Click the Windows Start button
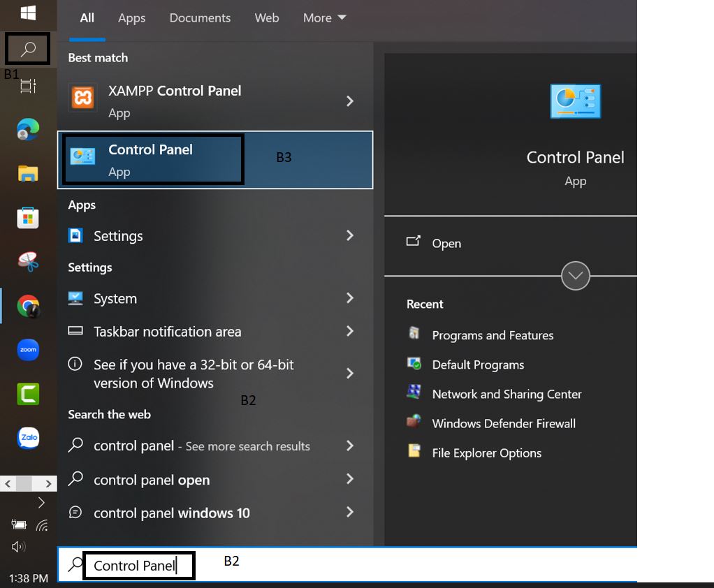 coord(28,13)
